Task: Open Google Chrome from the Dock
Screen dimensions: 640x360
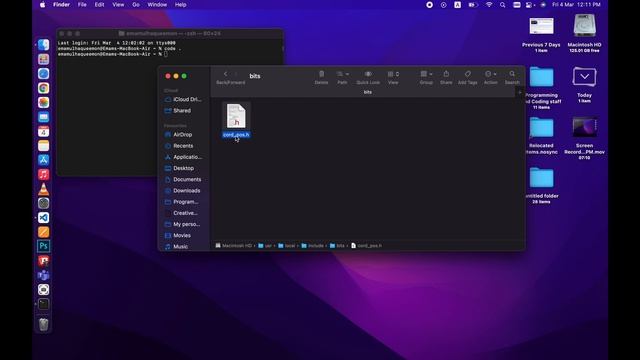Action: pyautogui.click(x=44, y=88)
